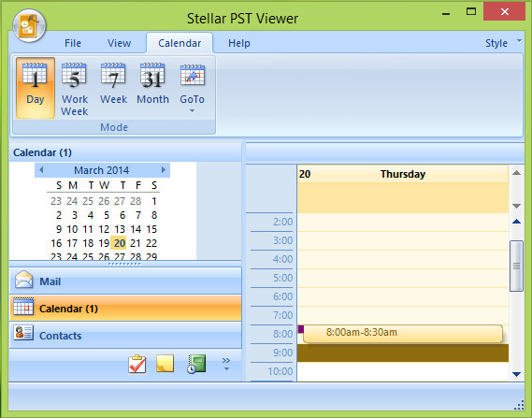Click day view scrollbar down arrow
This screenshot has height=418, width=532.
(516, 374)
